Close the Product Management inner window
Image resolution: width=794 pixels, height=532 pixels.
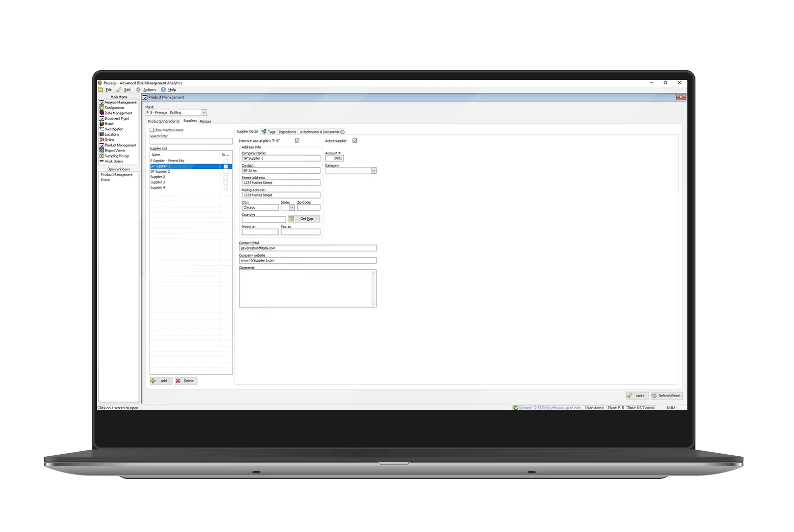pos(681,97)
